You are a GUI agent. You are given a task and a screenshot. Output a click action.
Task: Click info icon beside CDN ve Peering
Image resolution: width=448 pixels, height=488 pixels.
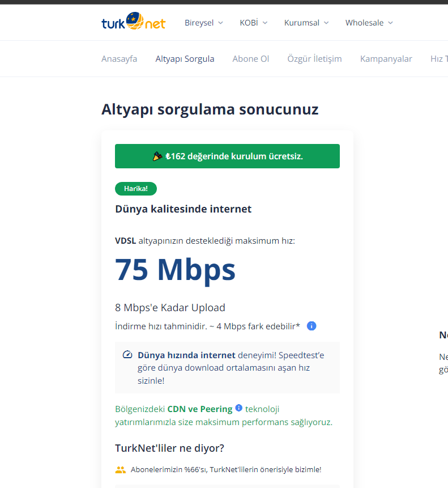pos(239,408)
